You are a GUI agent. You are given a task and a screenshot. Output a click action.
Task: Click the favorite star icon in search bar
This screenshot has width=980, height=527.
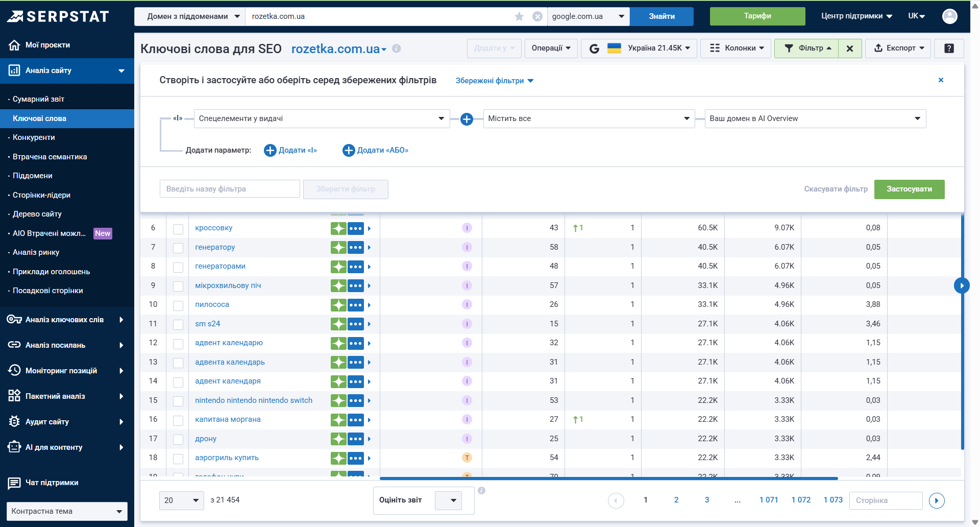519,16
